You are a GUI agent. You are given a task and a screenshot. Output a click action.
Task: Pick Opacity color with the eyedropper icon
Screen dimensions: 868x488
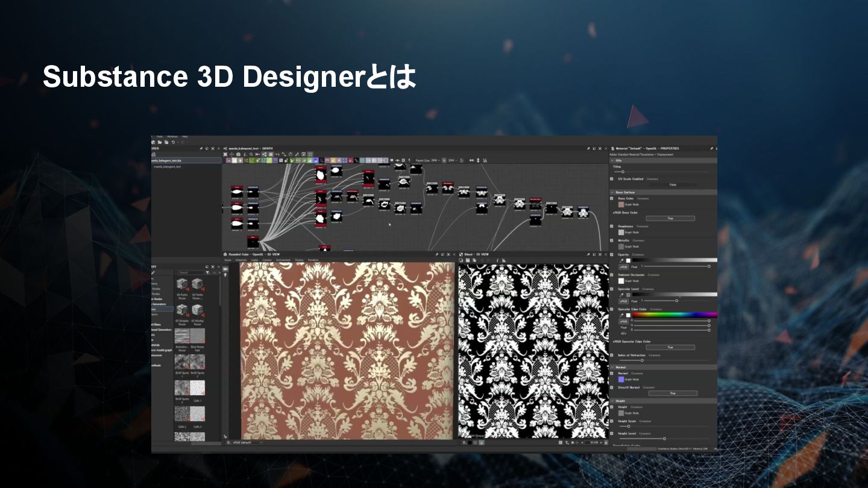pyautogui.click(x=621, y=260)
